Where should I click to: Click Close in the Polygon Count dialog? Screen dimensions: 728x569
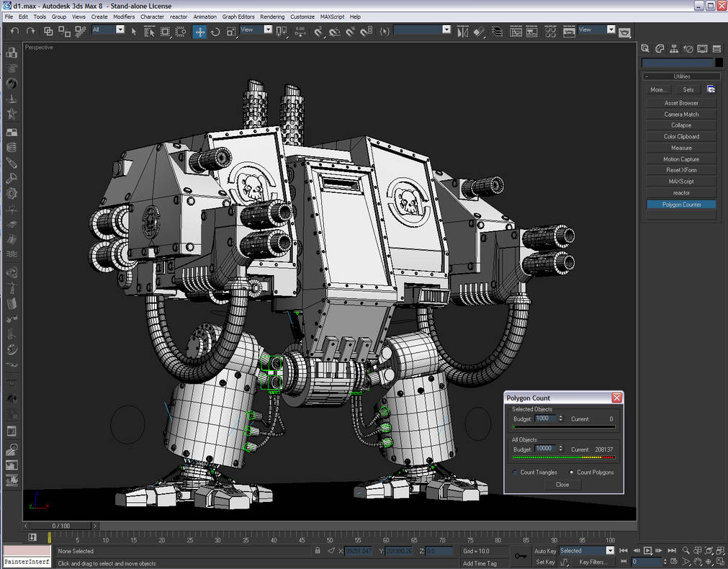(x=562, y=485)
